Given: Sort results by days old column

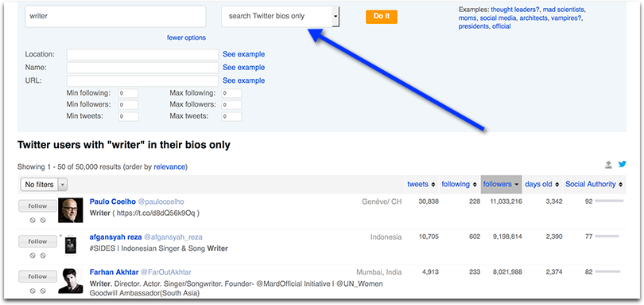Looking at the screenshot, I should [541, 185].
